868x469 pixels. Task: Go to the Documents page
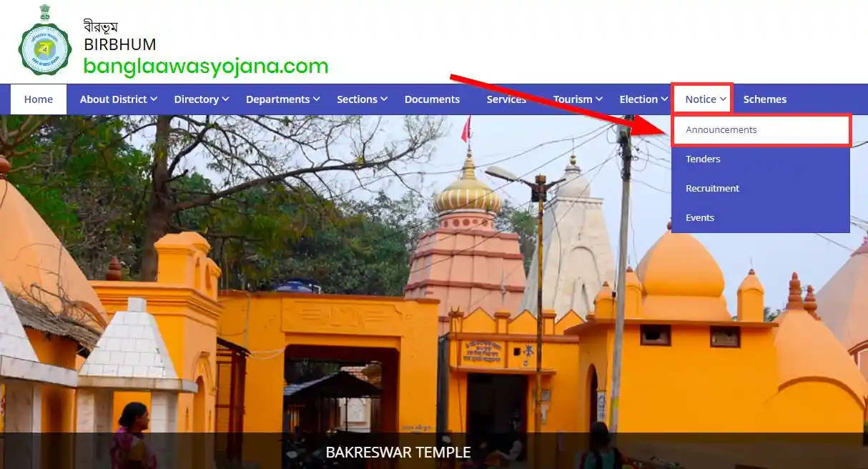point(432,99)
